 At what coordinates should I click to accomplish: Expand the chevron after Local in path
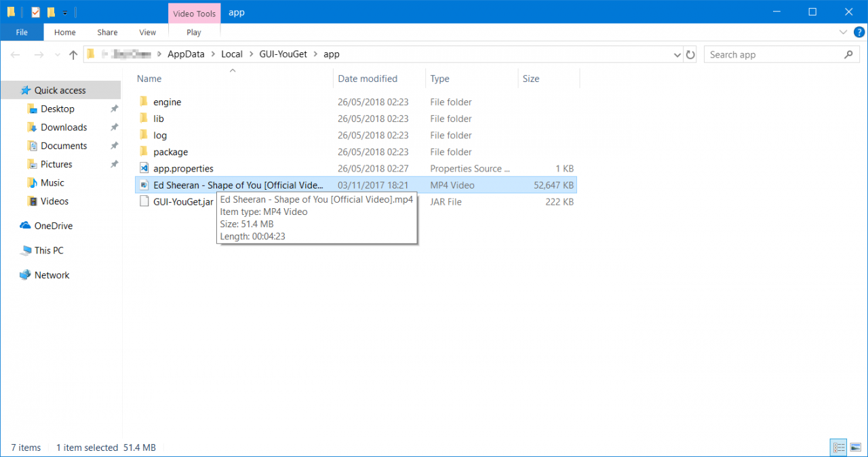(251, 54)
